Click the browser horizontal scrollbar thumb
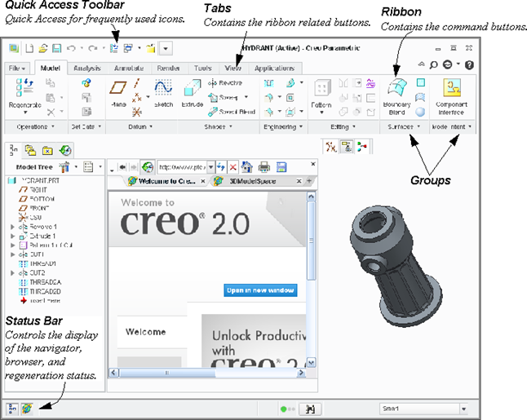Image resolution: width=527 pixels, height=420 pixels. [167, 373]
